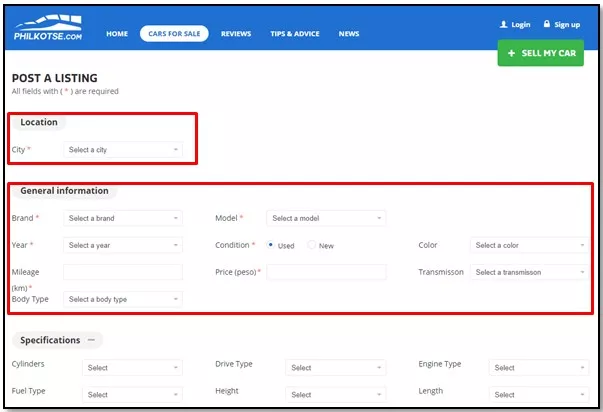Open the Select a city dropdown
Image resolution: width=603 pixels, height=412 pixels.
[123, 150]
